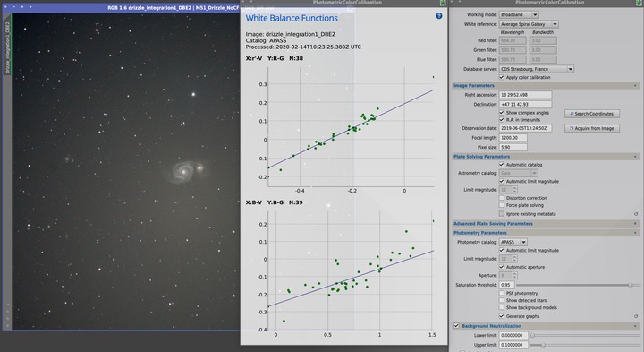
Task: Click reset icon beside Generate graphs
Action: [x=636, y=316]
